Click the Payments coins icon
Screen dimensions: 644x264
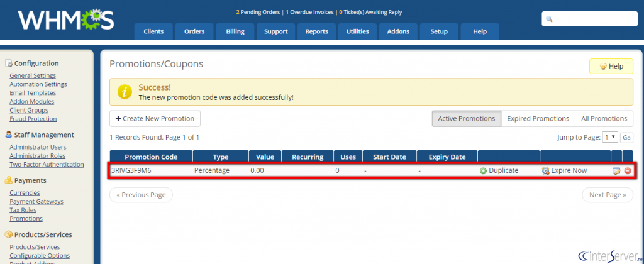9,180
